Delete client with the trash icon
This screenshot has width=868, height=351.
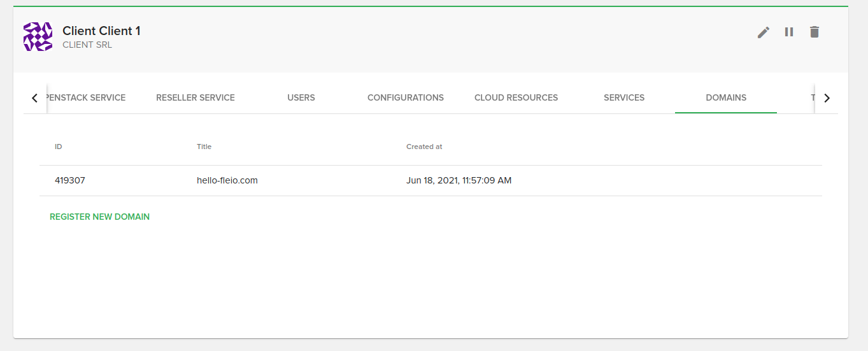coord(814,32)
